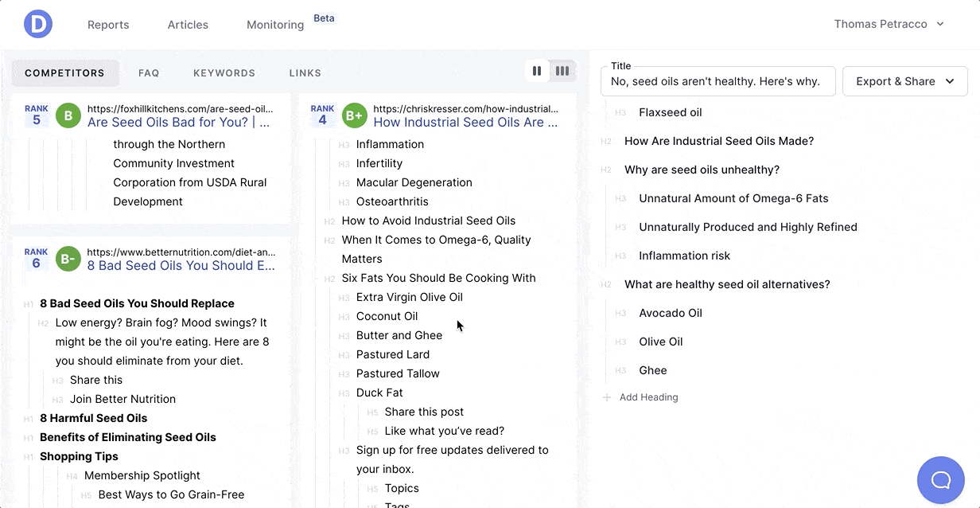
Task: Open the 'Are Seed Oils Bad for You?' link
Action: (178, 123)
